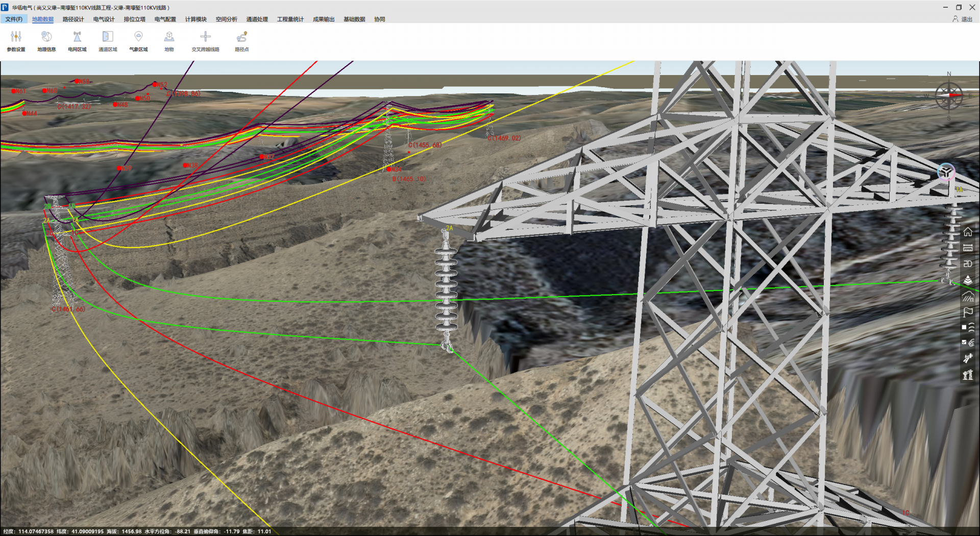Viewport: 980px width, 536px height.
Task: Open the layers stack icon in sidebar
Action: (967, 280)
